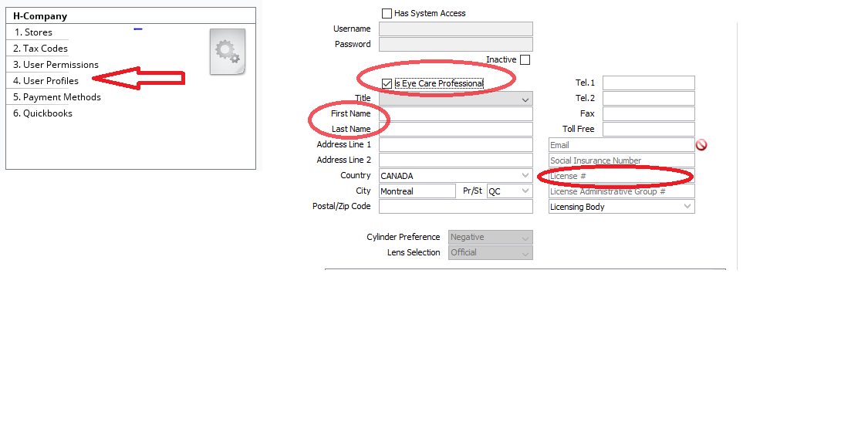Open the Pr/St dropdown showing QC
Viewport: 868px width, 439px height.
pos(525,191)
